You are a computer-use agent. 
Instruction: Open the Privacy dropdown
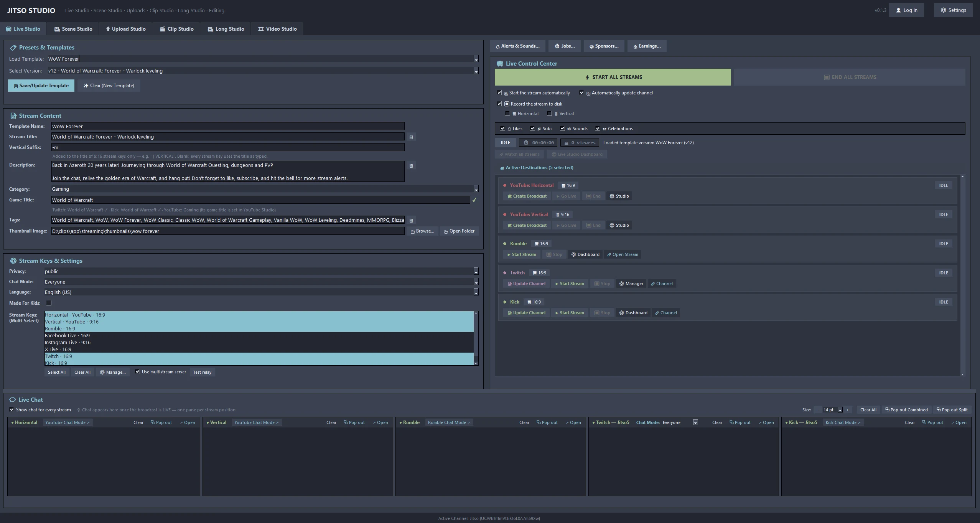476,271
